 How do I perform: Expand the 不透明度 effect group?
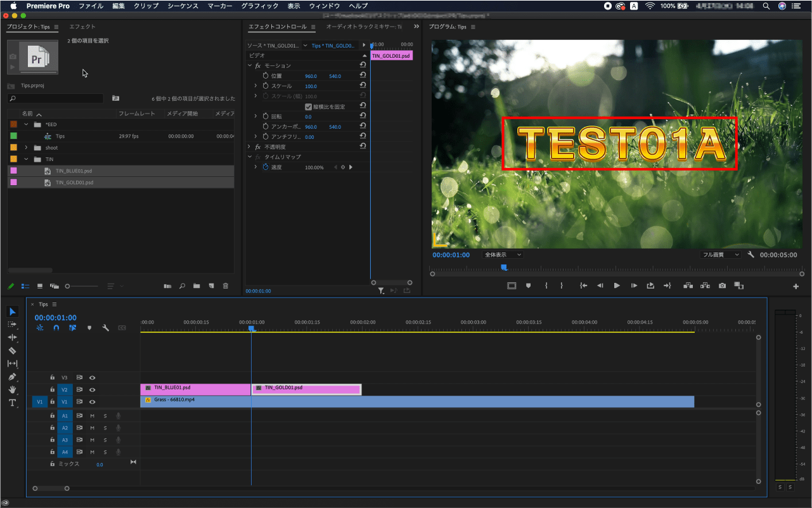click(x=250, y=147)
